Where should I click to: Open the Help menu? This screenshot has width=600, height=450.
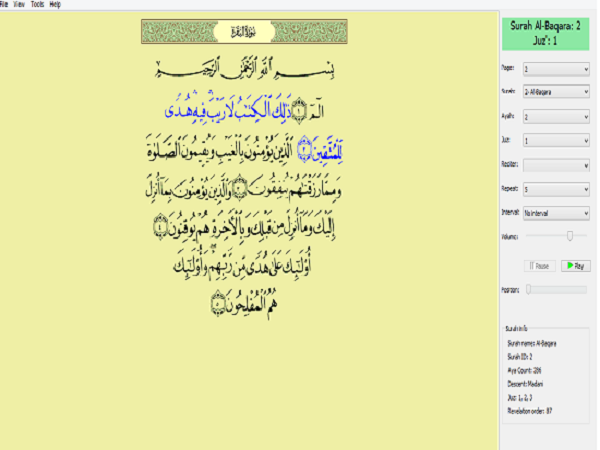pos(55,4)
